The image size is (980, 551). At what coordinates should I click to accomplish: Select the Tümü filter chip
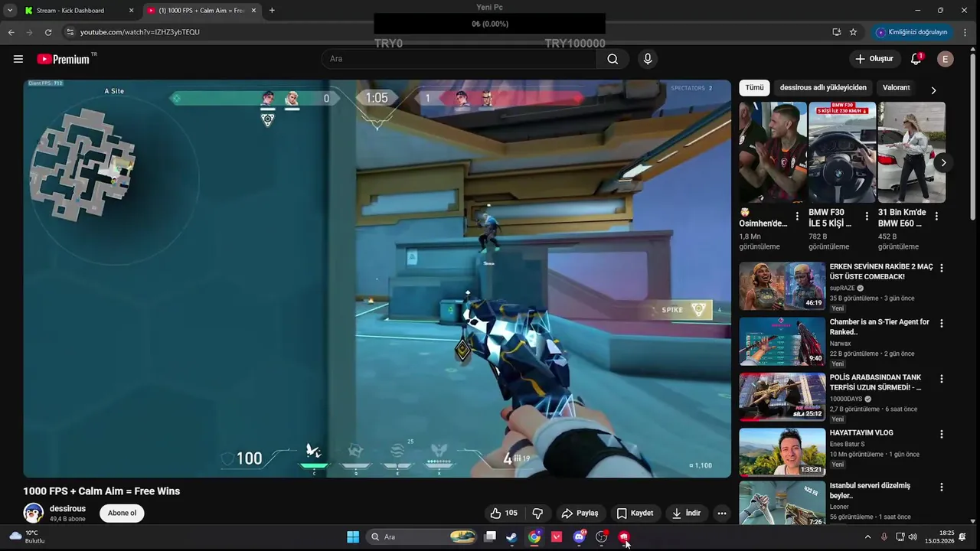(x=755, y=88)
